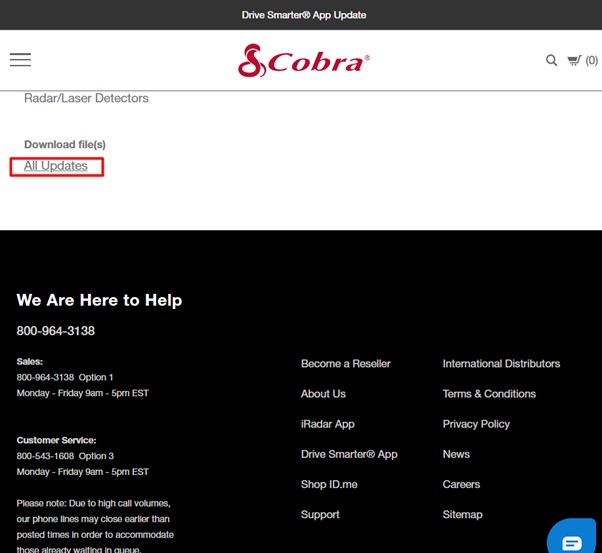The height and width of the screenshot is (553, 602).
Task: Go to the News page
Action: [x=456, y=454]
